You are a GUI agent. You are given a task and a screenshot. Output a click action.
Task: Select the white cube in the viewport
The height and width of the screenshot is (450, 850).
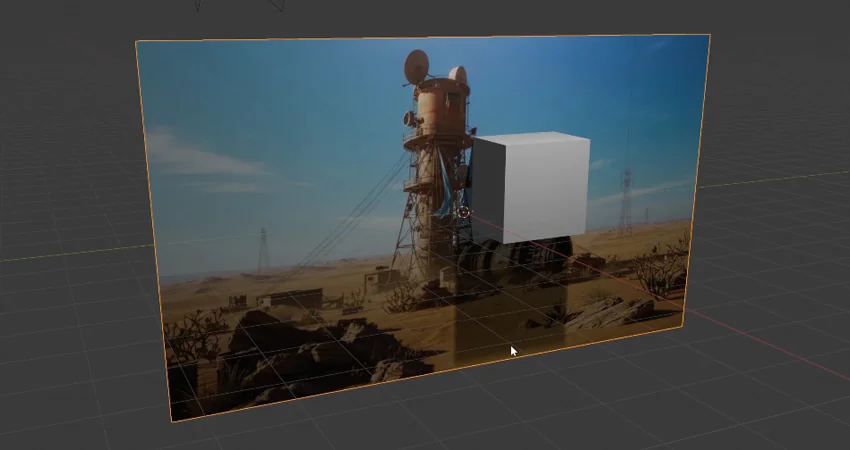click(530, 187)
